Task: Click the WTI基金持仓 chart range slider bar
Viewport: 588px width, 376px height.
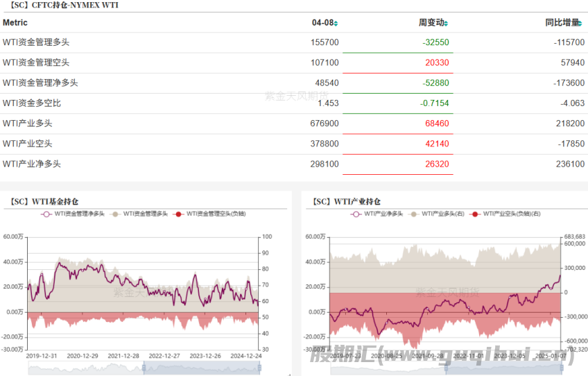Action: coord(201,366)
